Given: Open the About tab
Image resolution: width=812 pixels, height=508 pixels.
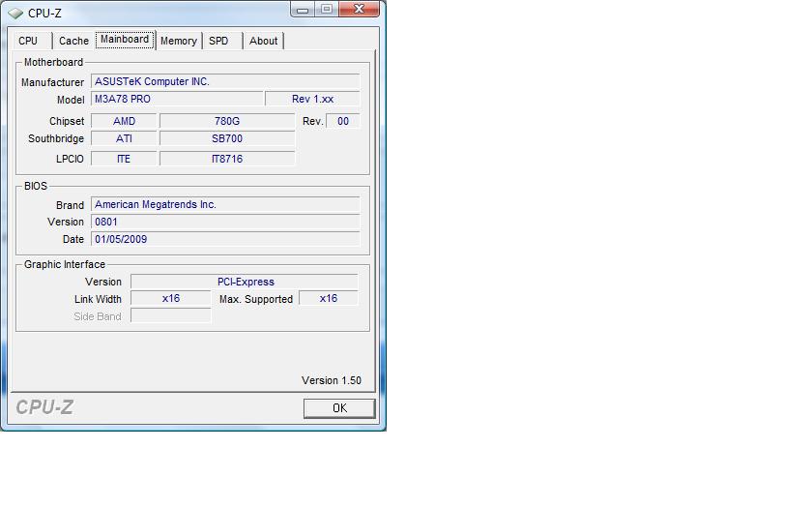Looking at the screenshot, I should pyautogui.click(x=263, y=41).
